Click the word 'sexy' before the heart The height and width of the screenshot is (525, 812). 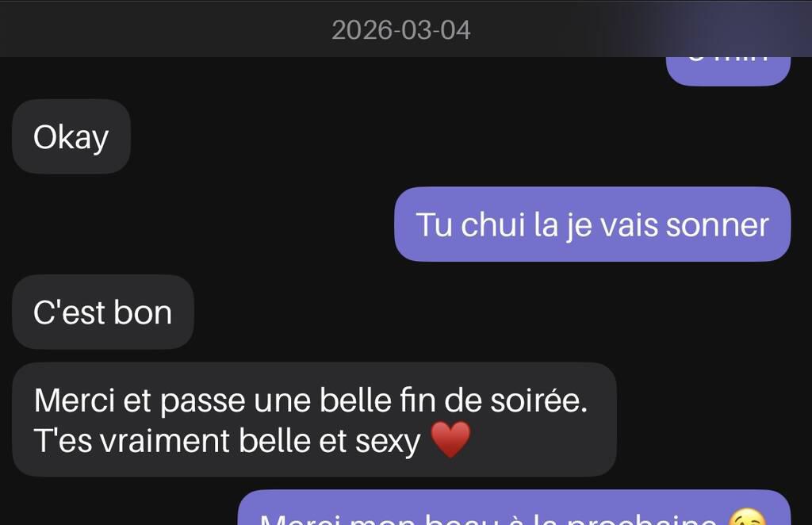click(x=387, y=443)
